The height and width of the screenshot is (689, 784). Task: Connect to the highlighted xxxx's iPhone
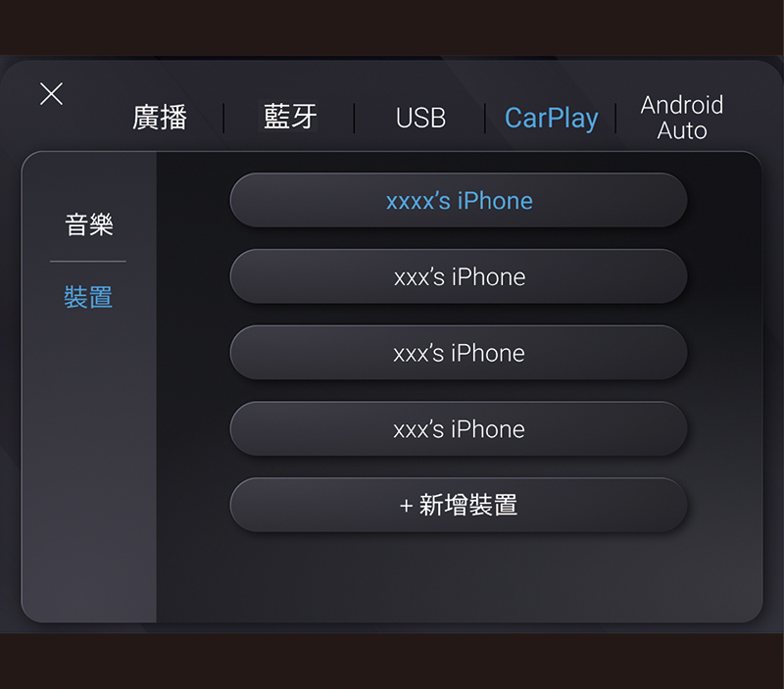pos(459,201)
